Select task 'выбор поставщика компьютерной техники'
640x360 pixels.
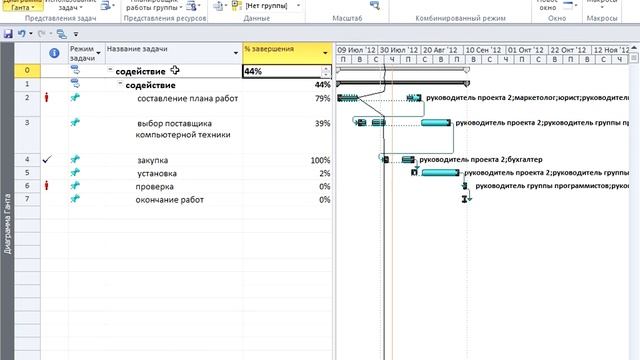pos(183,129)
